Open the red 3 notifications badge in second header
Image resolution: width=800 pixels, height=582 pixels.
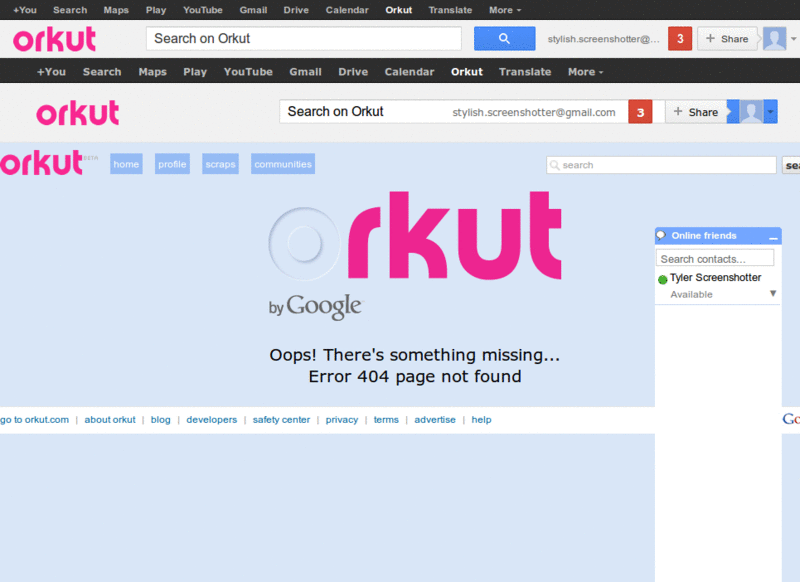[x=640, y=112]
